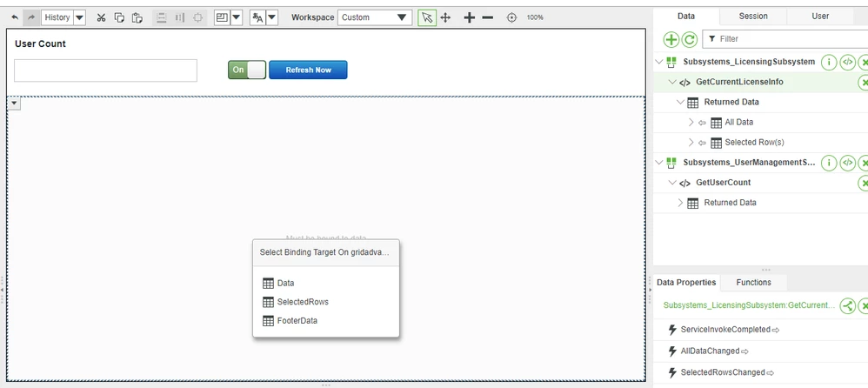Click the layout view icon

point(222,17)
